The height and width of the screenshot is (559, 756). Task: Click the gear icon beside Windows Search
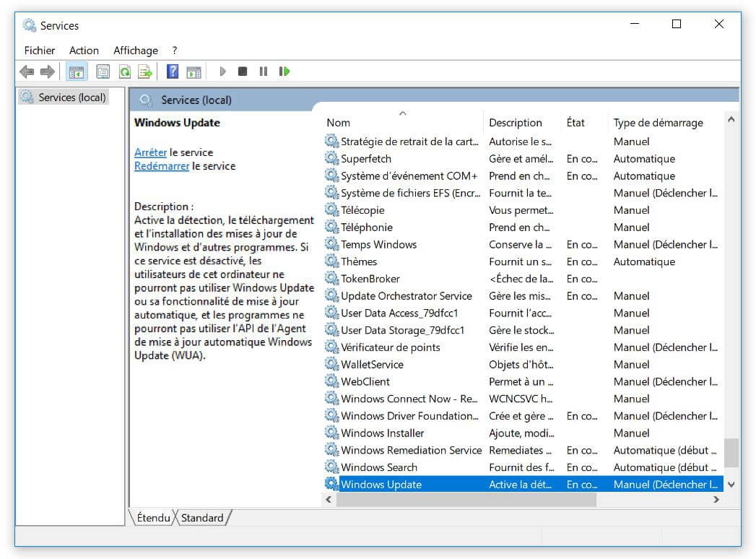[331, 467]
